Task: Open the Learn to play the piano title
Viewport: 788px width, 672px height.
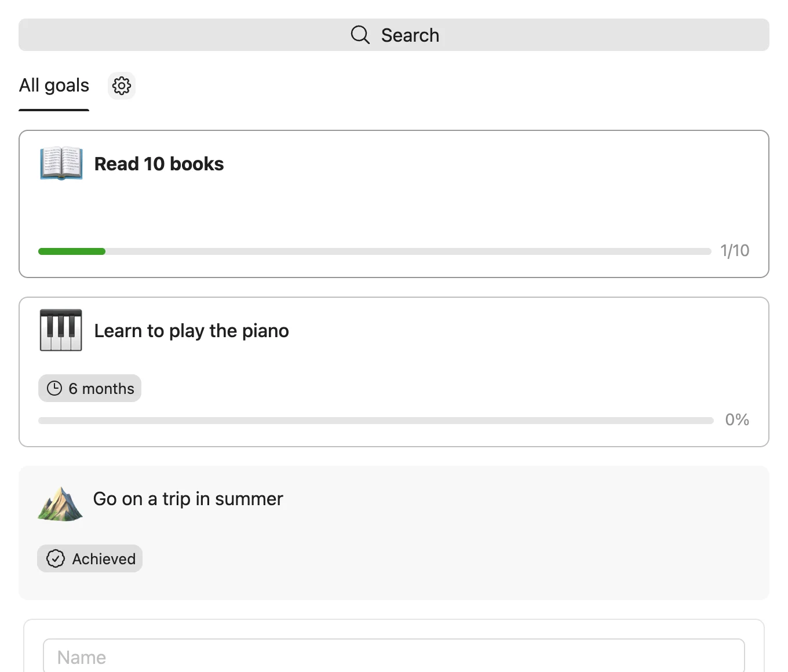Action: [192, 331]
